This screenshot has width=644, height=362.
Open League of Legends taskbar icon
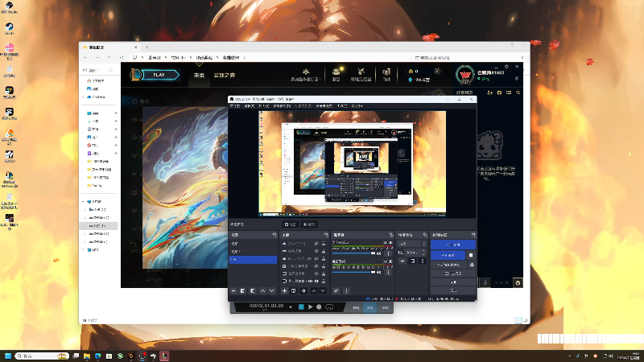tap(164, 356)
